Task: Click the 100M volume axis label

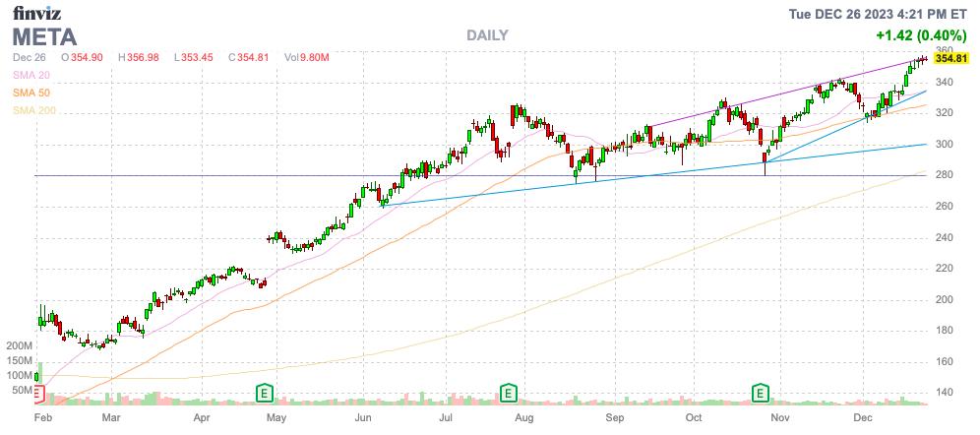Action: 18,376
